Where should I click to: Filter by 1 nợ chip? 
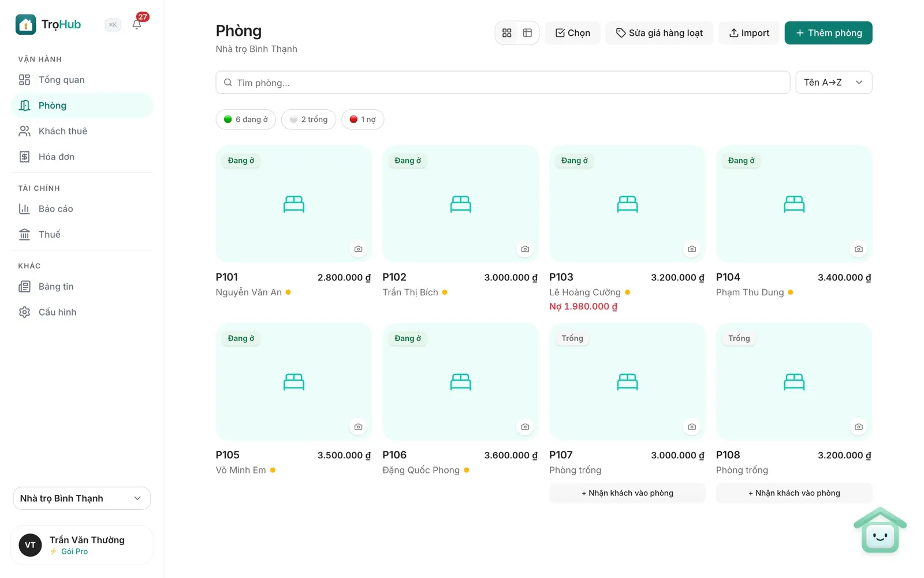tap(363, 120)
